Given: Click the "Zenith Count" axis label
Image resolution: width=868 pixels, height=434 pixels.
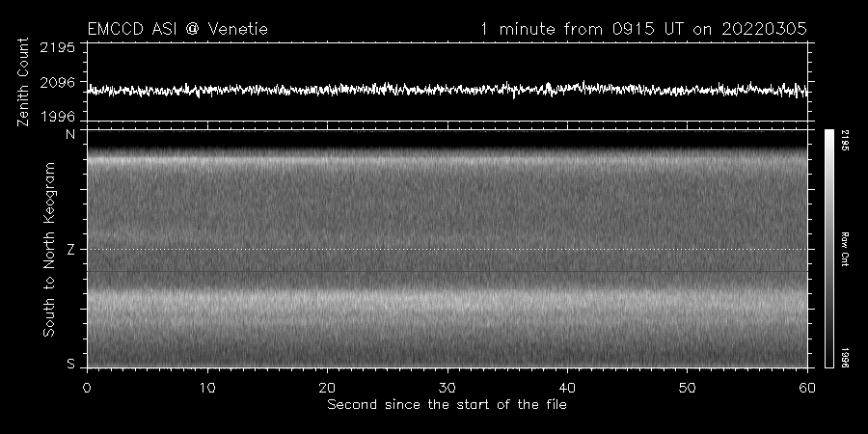Looking at the screenshot, I should (23, 82).
